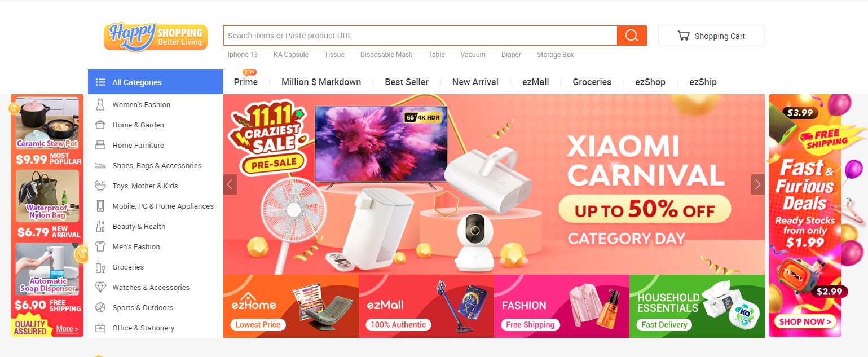Viewport: 868px width, 357px height.
Task: Go to previous banner slide arrow
Action: [230, 184]
